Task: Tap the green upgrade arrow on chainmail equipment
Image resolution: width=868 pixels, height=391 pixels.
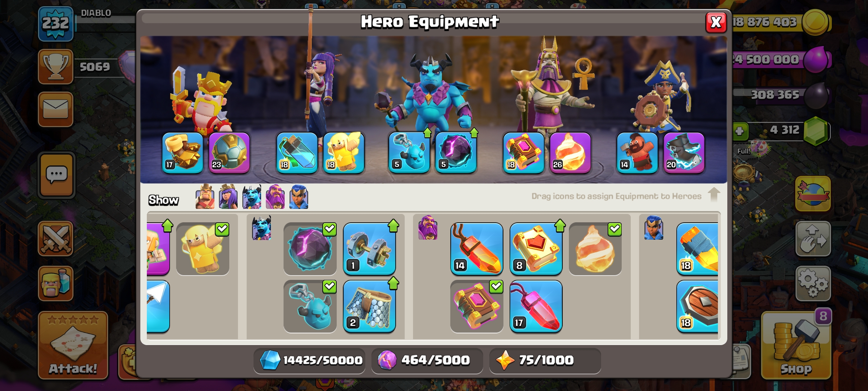Action: 393,283
